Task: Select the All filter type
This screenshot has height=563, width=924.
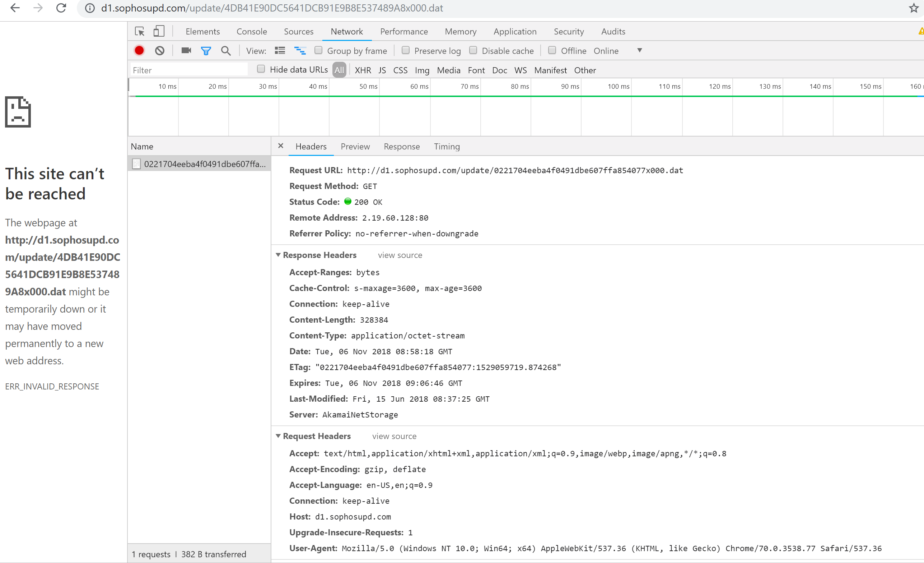Action: (339, 70)
